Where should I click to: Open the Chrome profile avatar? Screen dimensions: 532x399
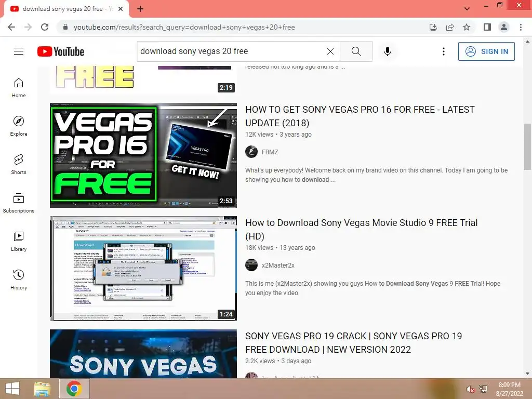[x=504, y=27]
